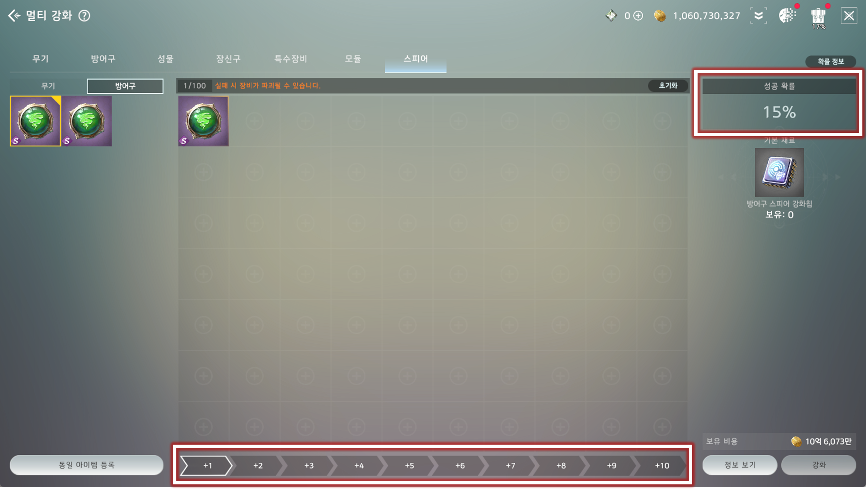Click the gold coin currency icon
Image resolution: width=868 pixels, height=490 pixels.
click(x=660, y=15)
